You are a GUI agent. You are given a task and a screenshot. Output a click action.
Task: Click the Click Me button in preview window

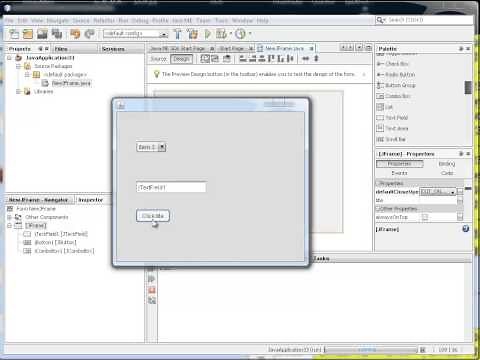tap(153, 216)
